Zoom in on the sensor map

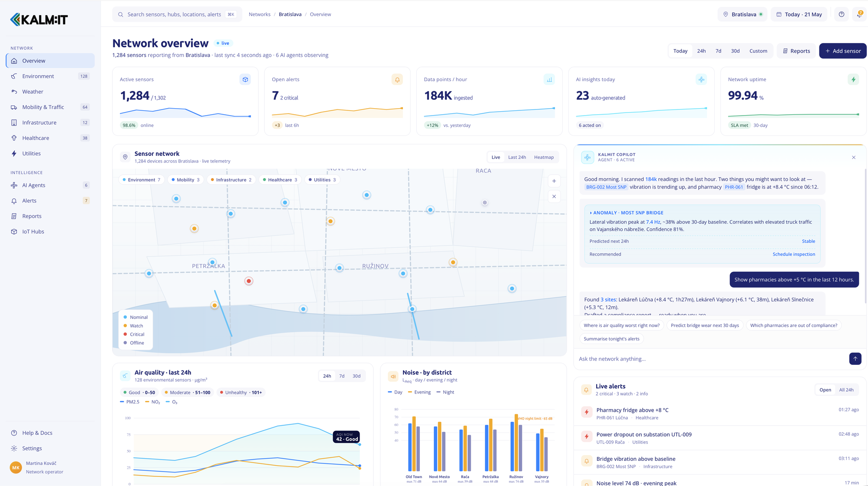[x=554, y=181]
